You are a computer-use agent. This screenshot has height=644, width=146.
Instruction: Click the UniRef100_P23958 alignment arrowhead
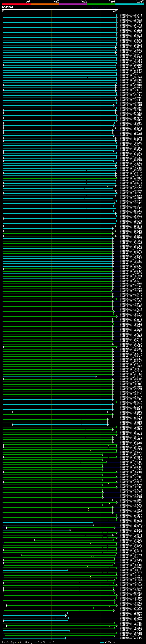pyautogui.click(x=117, y=316)
